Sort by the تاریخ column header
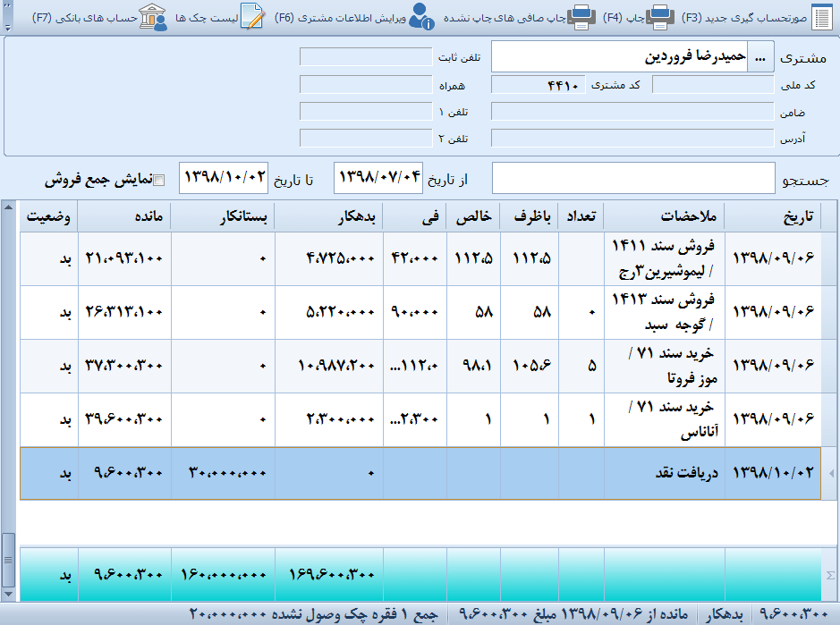 point(774,217)
